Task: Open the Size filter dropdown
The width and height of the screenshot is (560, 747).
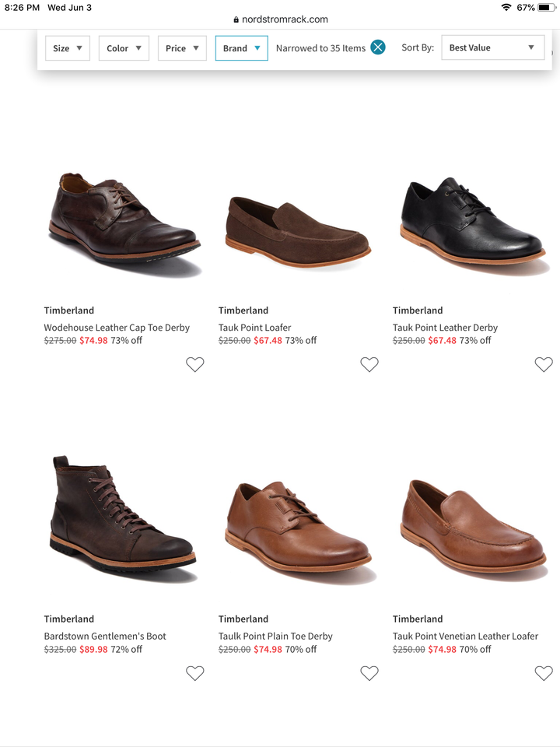Action: point(68,48)
